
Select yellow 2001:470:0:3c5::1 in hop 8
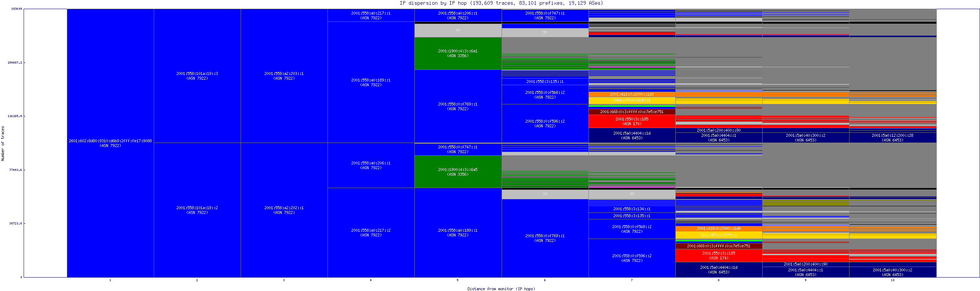point(719,235)
